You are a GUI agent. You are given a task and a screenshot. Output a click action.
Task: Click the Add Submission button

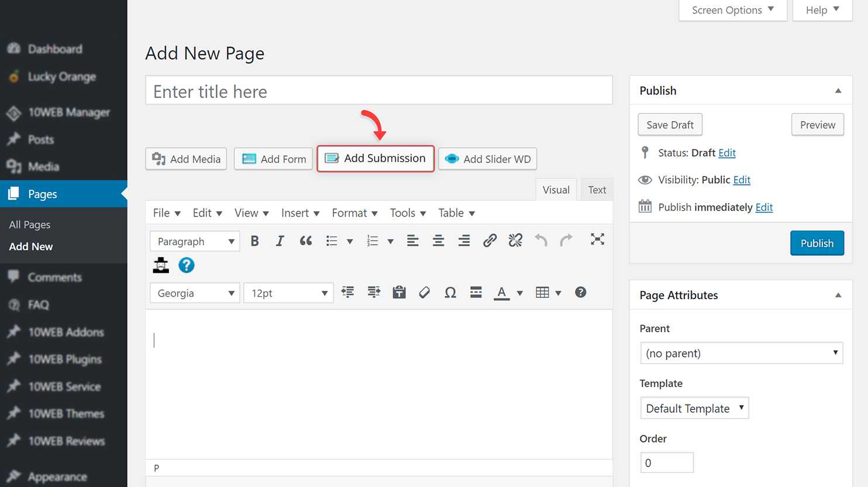click(376, 159)
